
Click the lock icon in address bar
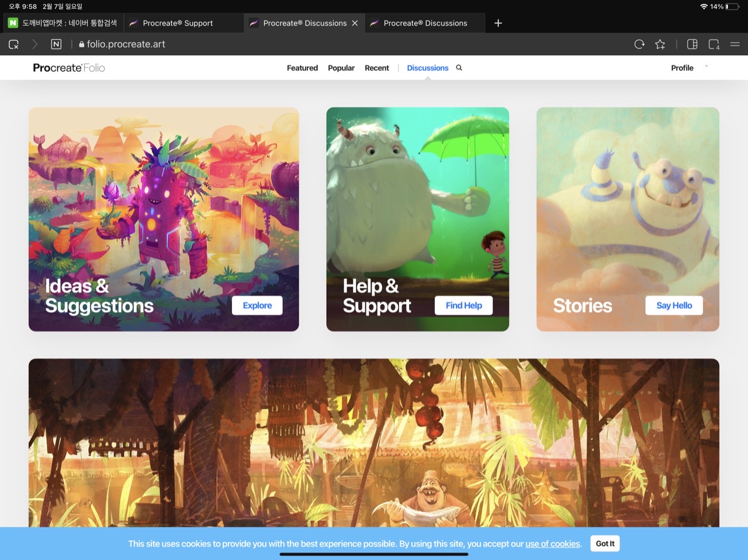click(x=81, y=44)
